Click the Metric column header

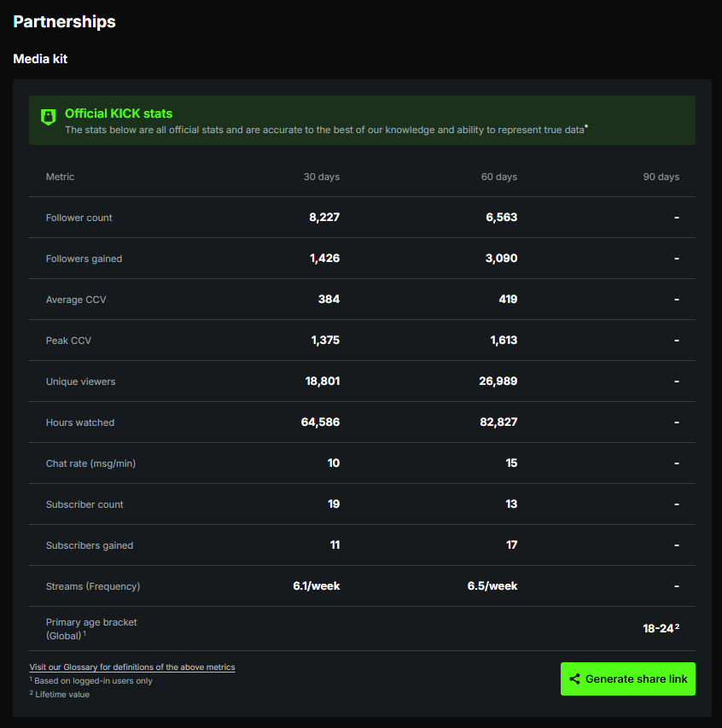(60, 177)
